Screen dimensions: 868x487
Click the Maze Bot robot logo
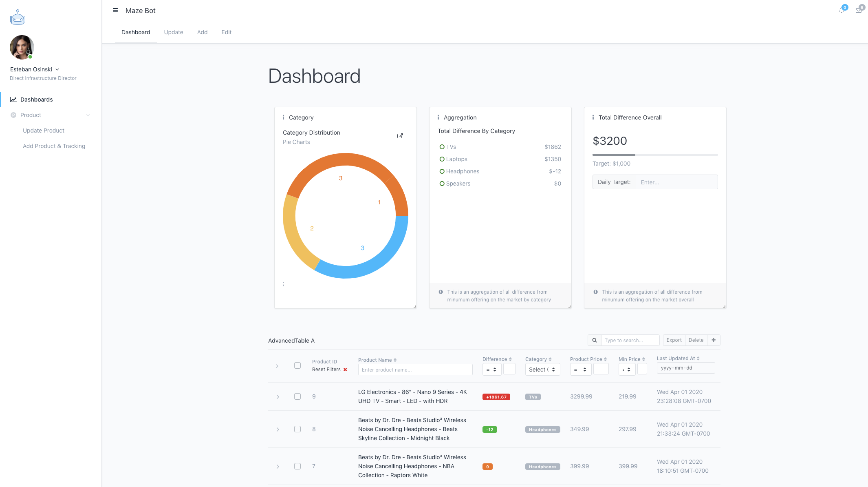pyautogui.click(x=18, y=18)
